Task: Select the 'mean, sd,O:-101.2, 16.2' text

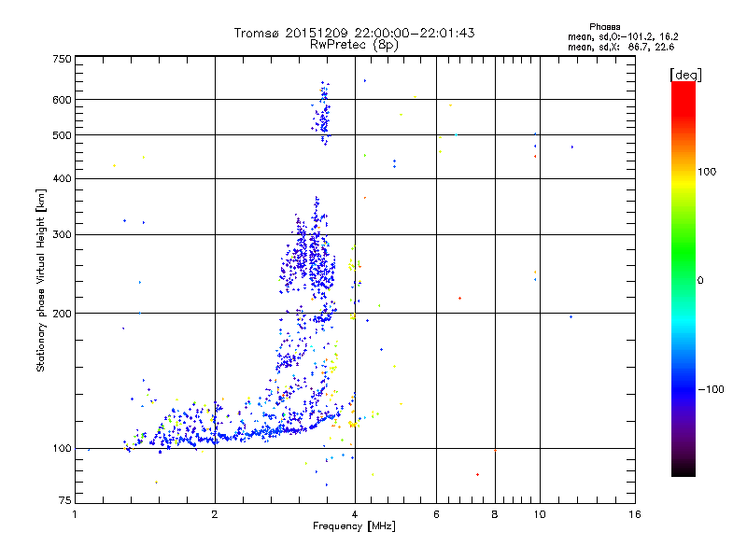Action: point(623,36)
